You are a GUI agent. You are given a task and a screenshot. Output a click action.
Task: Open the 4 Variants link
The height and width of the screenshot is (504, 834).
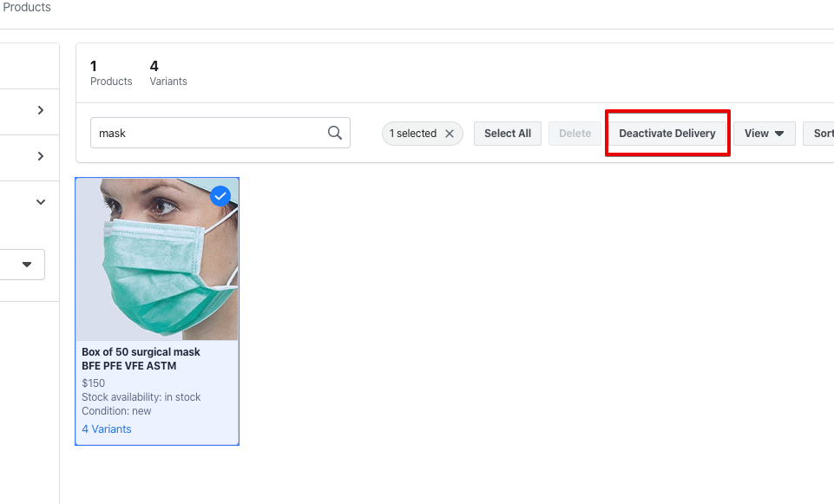(x=107, y=429)
